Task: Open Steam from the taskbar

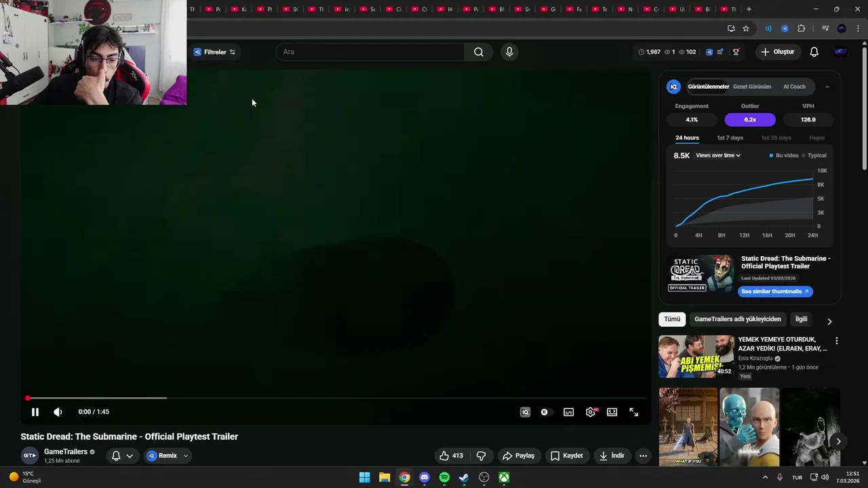Action: tap(464, 477)
